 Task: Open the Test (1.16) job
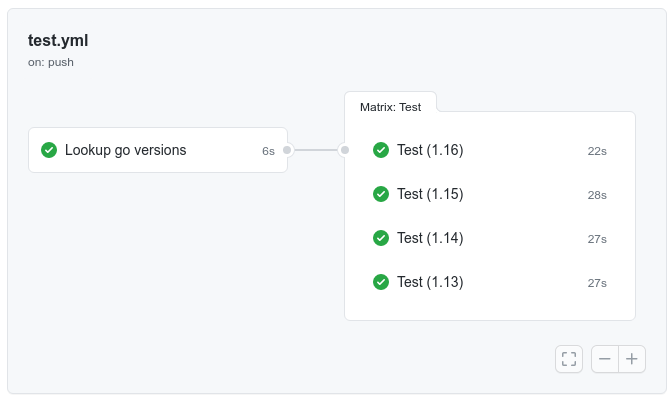[430, 150]
